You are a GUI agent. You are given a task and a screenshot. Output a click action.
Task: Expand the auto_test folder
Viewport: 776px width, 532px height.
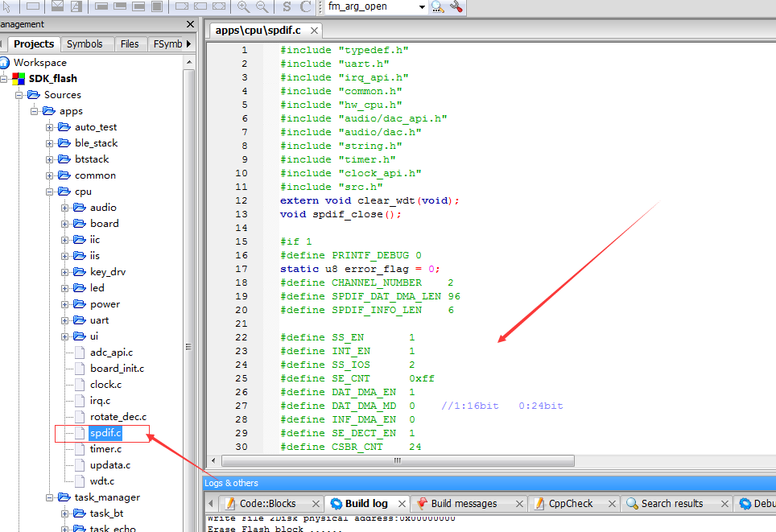49,127
